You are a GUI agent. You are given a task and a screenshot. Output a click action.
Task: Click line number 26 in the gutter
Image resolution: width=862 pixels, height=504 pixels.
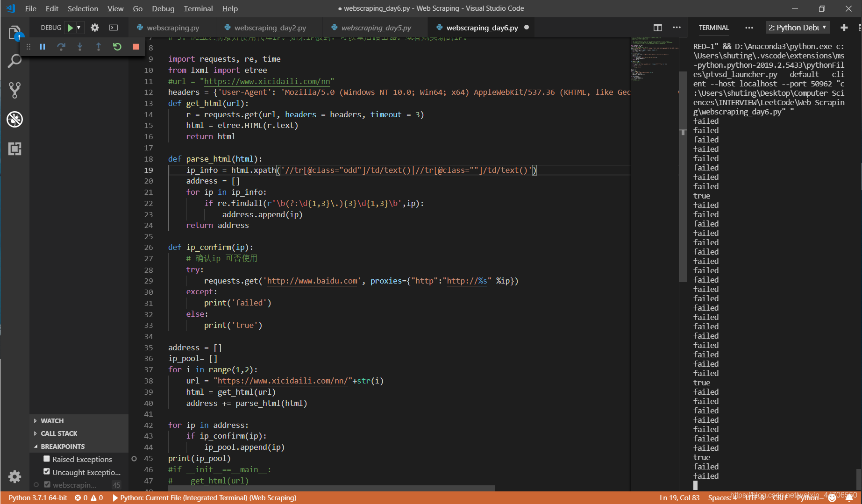pos(149,247)
